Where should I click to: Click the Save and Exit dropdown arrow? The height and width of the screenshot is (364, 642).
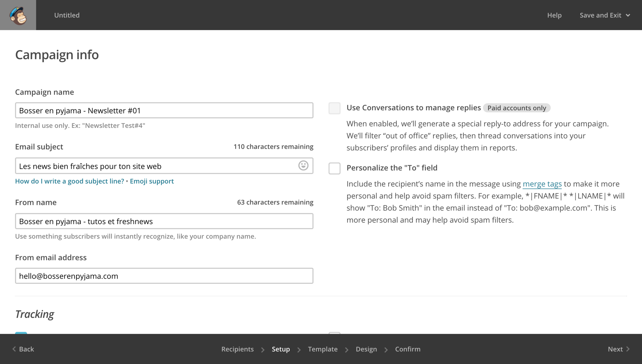(628, 15)
